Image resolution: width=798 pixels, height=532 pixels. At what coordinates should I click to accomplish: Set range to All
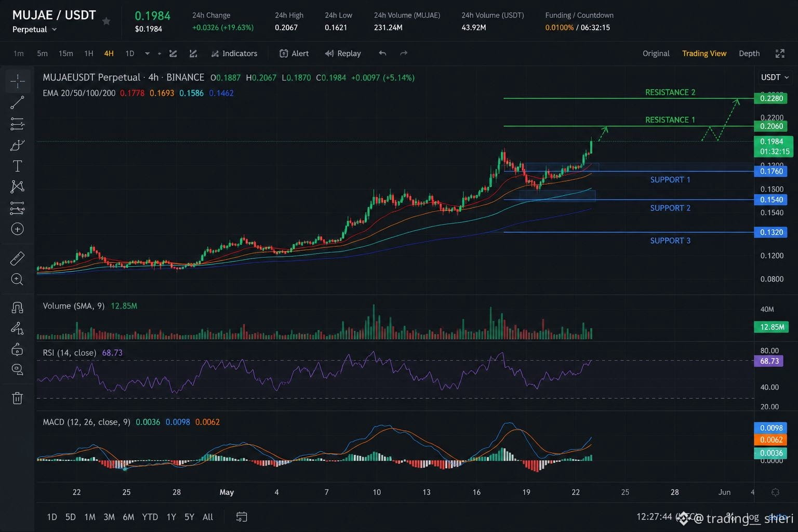tap(208, 517)
